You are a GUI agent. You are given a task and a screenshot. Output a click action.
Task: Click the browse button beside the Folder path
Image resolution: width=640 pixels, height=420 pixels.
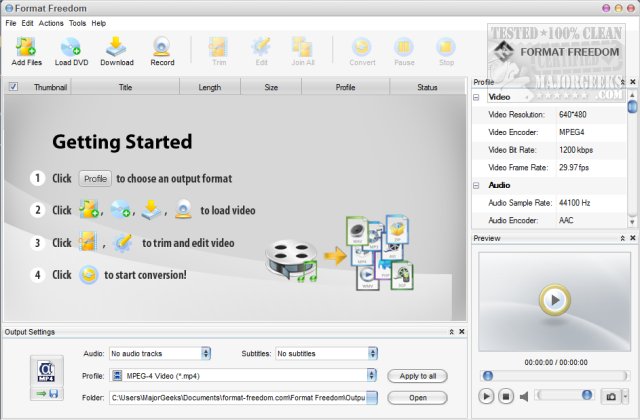click(x=372, y=398)
